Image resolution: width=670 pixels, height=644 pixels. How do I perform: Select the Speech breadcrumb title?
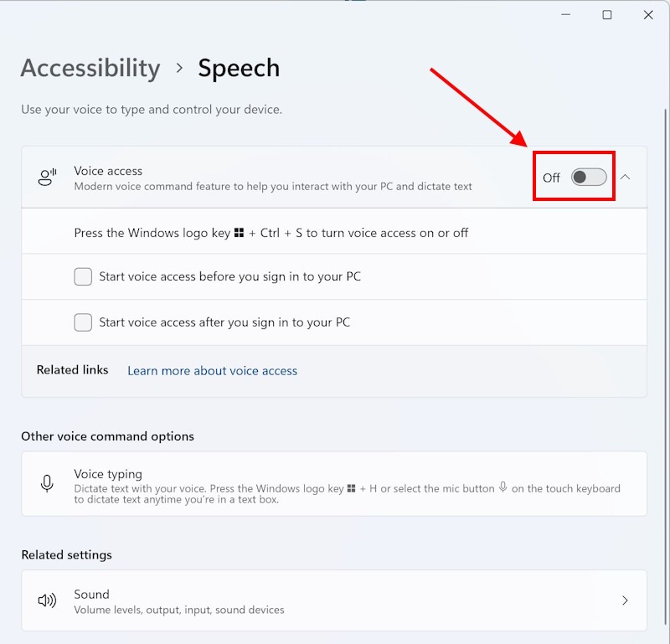[239, 68]
